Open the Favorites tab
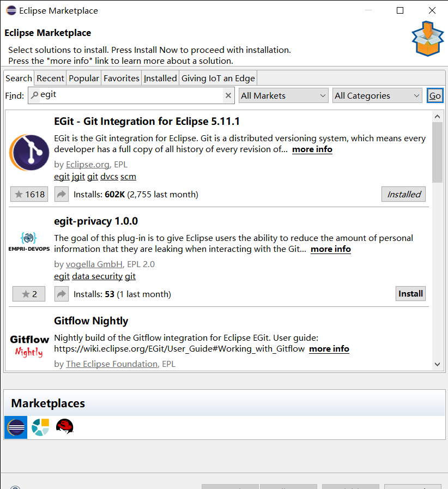 coord(122,78)
